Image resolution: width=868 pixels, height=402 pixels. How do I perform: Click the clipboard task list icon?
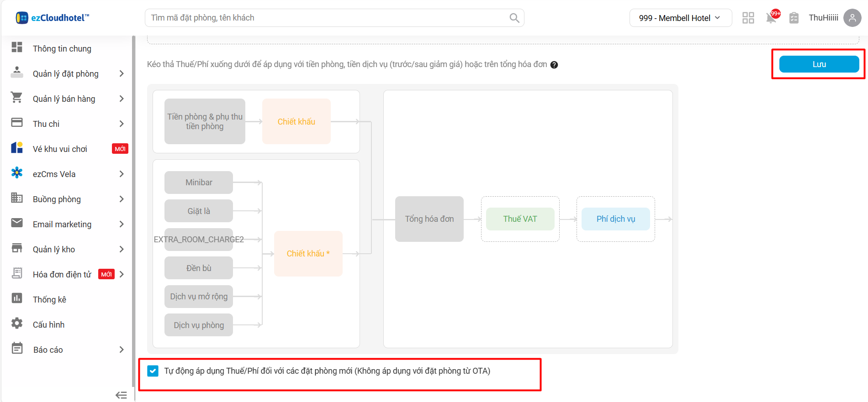pos(794,18)
